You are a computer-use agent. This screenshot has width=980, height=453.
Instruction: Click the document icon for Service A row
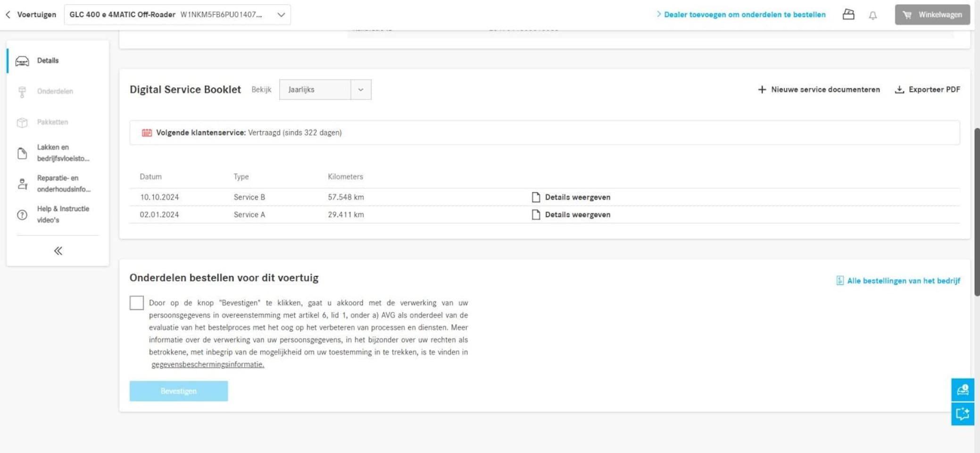[536, 215]
